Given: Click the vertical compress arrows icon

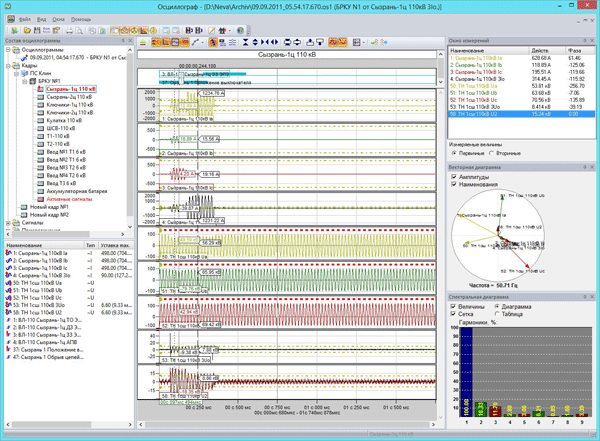Looking at the screenshot, I should [x=245, y=42].
